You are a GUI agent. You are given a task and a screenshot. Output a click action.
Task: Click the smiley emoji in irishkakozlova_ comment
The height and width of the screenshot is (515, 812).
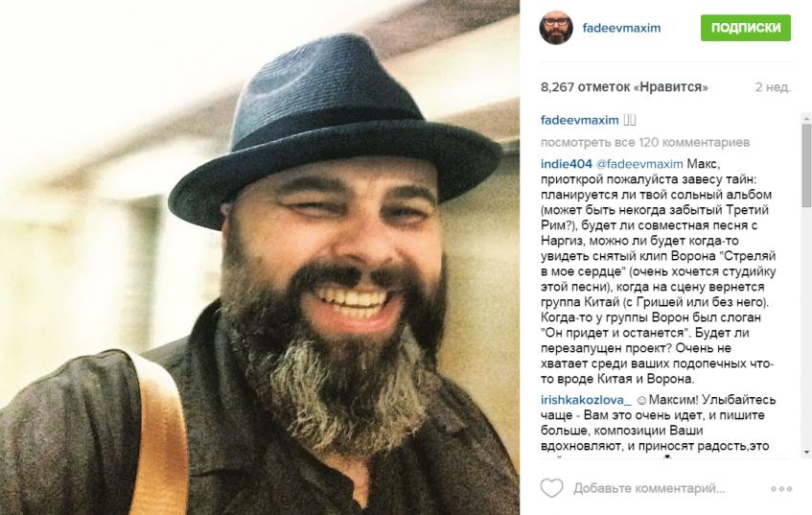640,401
